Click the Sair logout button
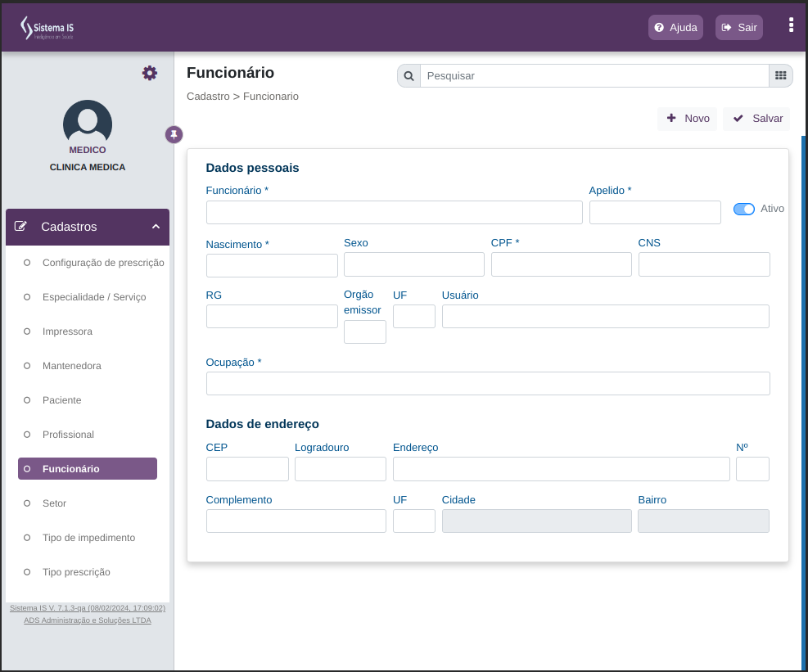Image resolution: width=808 pixels, height=672 pixels. pos(739,27)
